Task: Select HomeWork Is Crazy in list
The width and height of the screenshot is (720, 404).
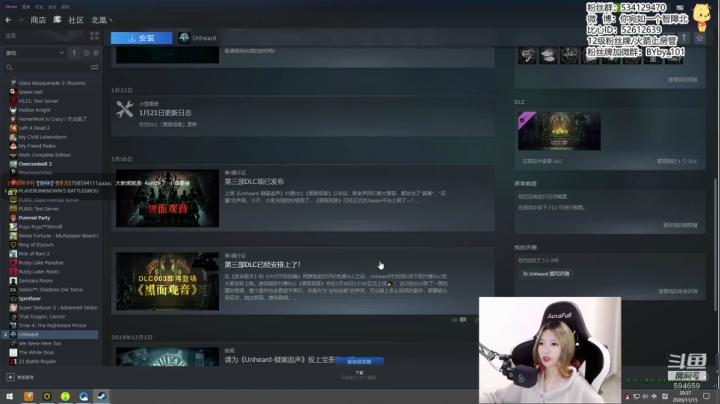Action: (x=52, y=119)
